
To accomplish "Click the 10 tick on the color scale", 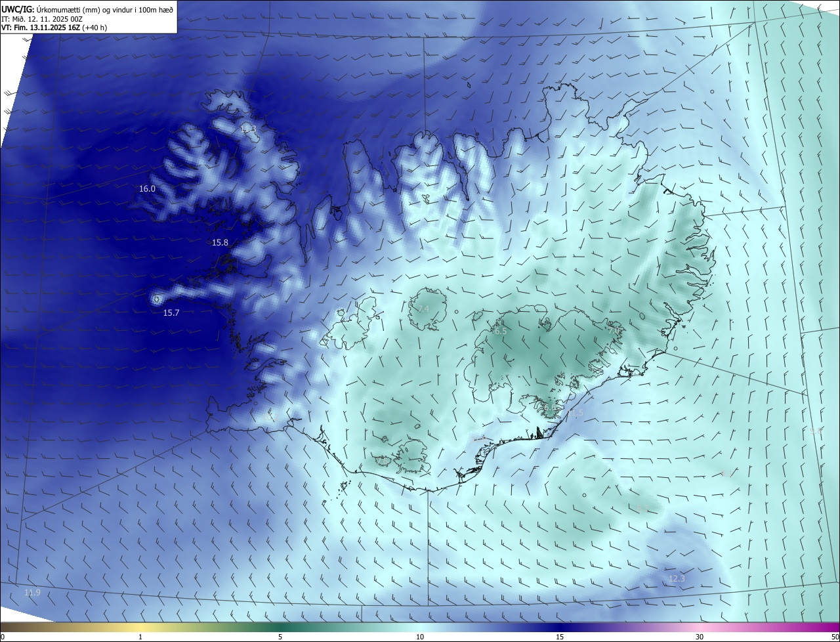I will click(x=420, y=637).
